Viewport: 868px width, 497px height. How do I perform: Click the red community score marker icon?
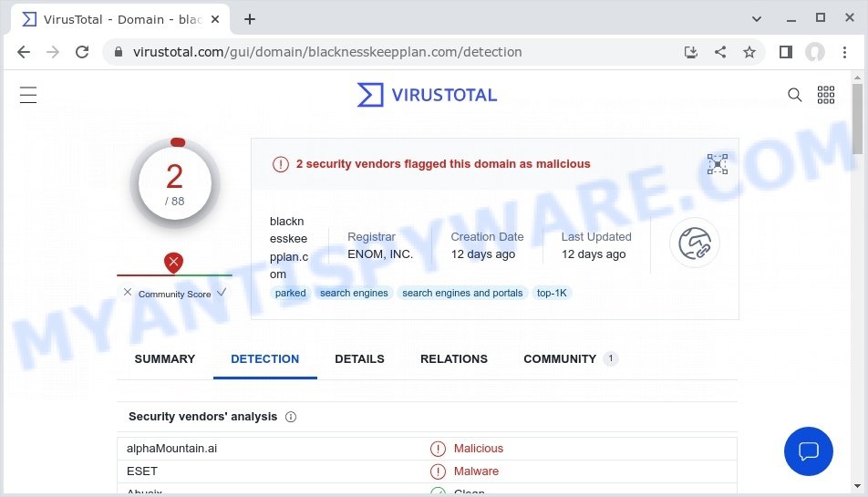point(174,263)
